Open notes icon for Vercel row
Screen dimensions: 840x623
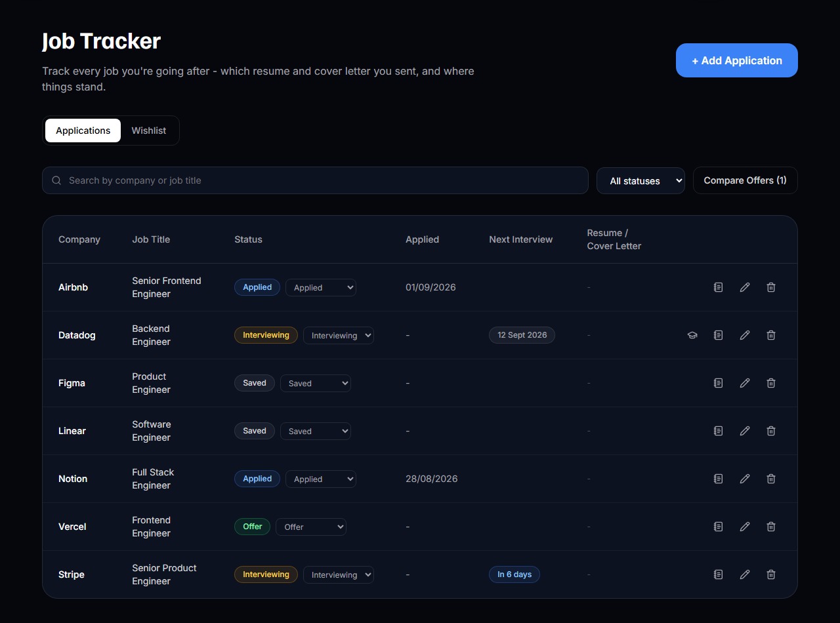click(719, 527)
